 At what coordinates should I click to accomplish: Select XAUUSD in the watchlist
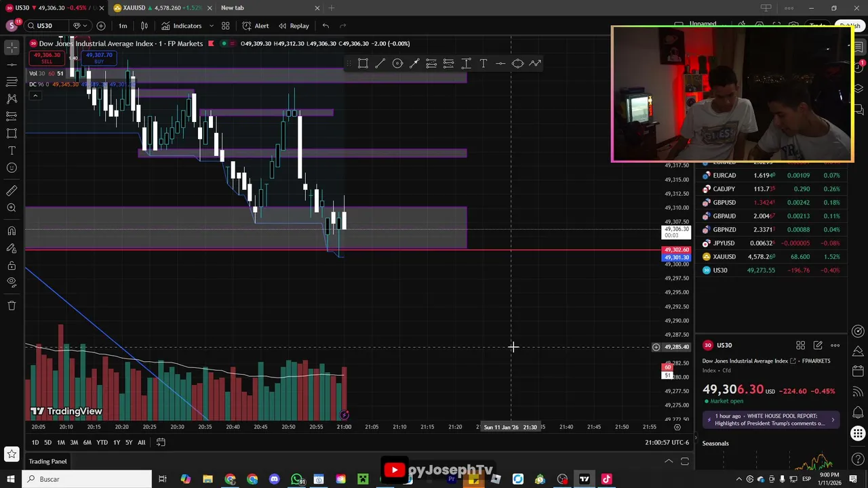click(772, 257)
